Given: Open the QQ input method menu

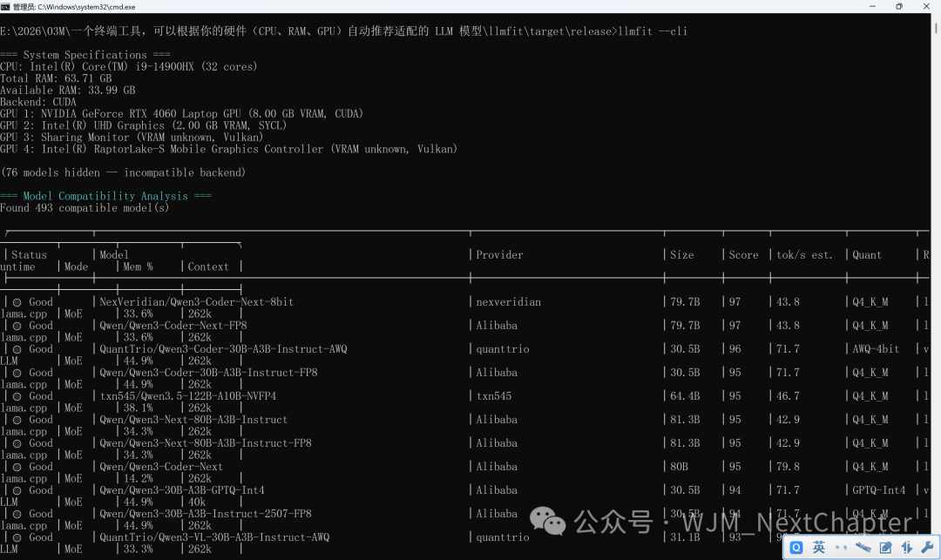Looking at the screenshot, I should coord(796,547).
